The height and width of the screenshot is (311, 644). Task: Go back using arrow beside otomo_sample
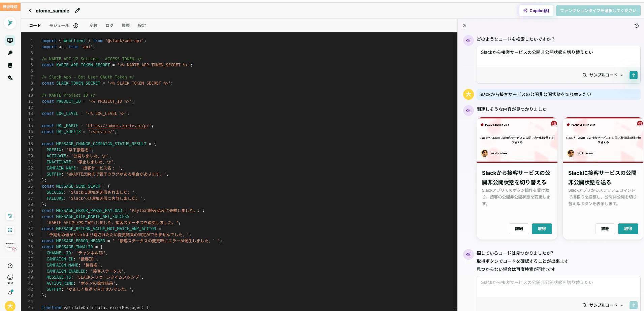click(x=30, y=10)
